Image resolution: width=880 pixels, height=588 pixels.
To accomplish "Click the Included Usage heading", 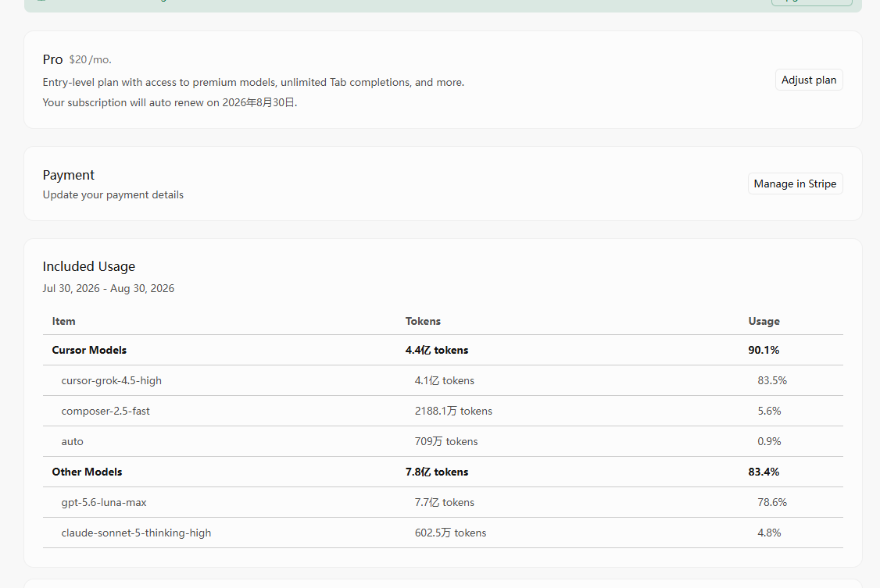I will [x=88, y=266].
